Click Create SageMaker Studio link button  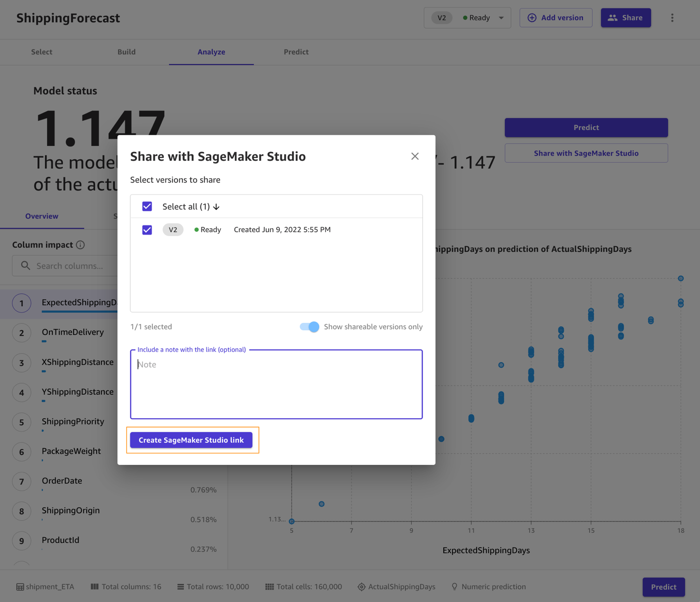(191, 440)
